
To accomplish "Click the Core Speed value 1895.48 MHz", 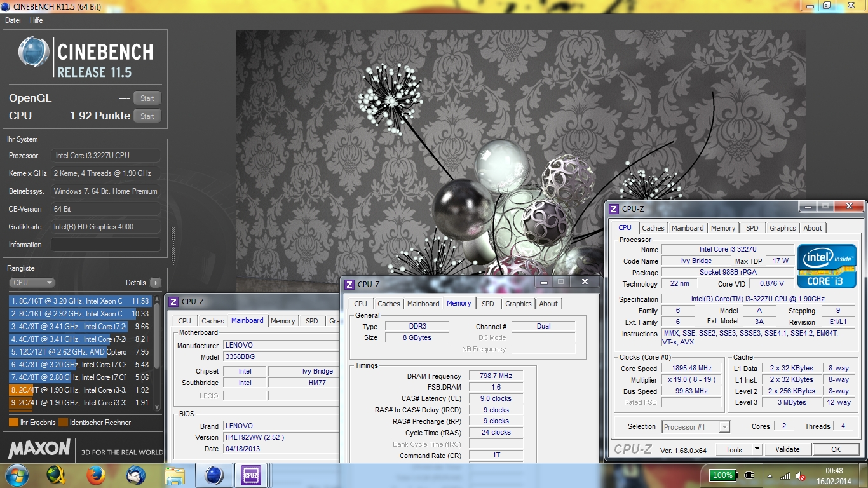I will click(692, 369).
